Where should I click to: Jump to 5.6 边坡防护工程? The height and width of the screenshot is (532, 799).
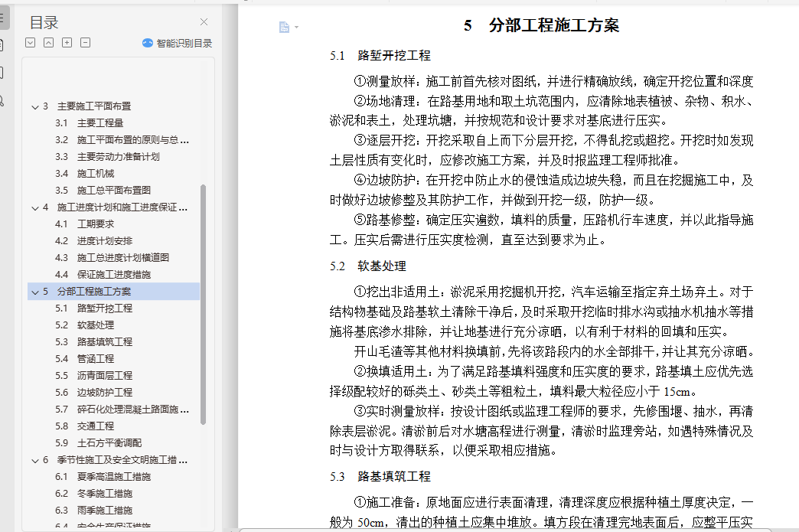click(x=94, y=392)
